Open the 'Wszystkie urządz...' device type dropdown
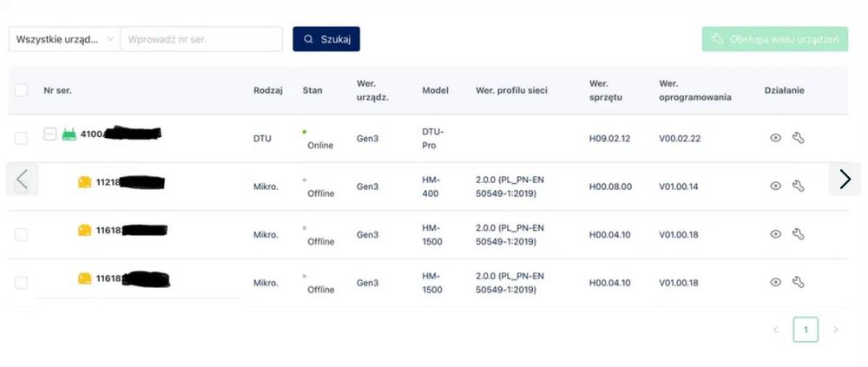Screen dimensions: 868x367 [x=64, y=39]
